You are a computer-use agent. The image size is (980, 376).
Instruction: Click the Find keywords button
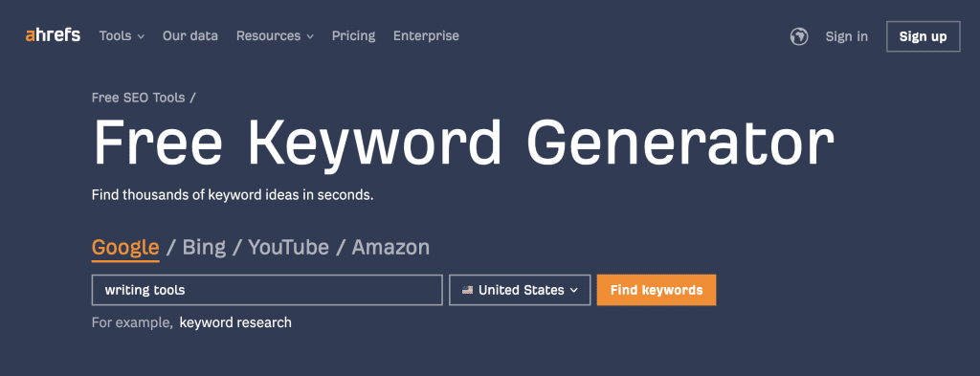[657, 290]
